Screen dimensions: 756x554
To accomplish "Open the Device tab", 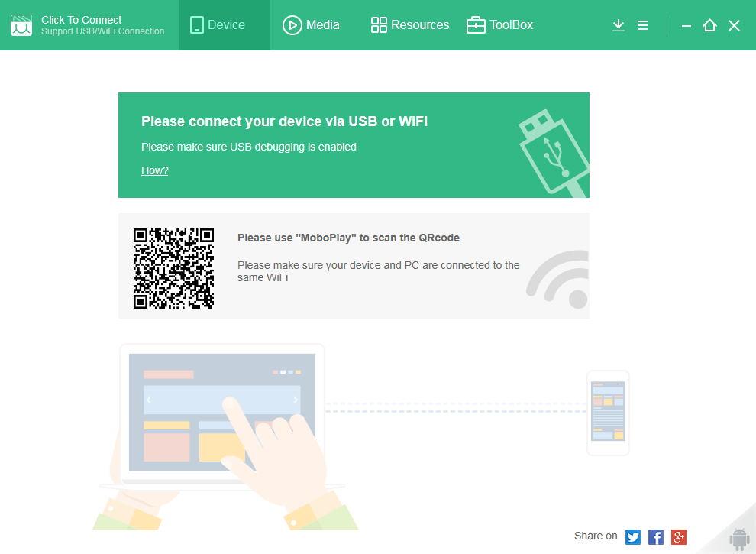I will [x=225, y=25].
